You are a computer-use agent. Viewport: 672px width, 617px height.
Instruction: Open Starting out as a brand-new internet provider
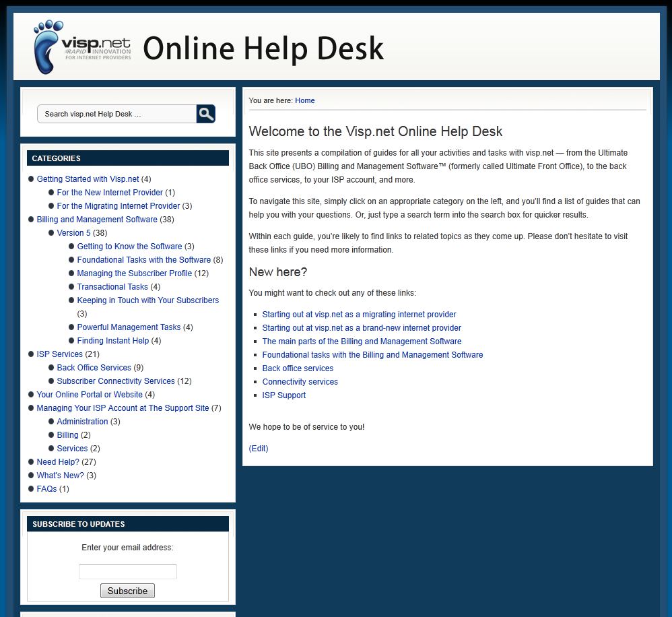tap(362, 328)
